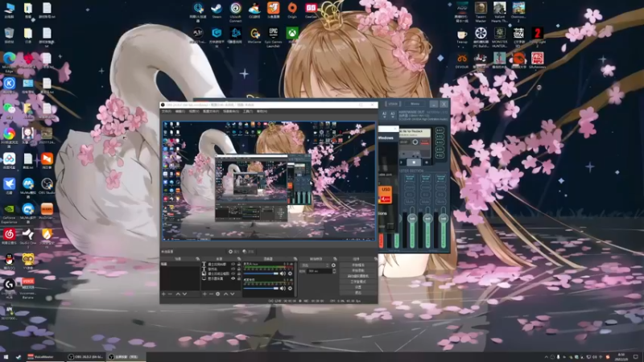
Task: Click Start Streaming button in OBS controls
Action: click(357, 265)
